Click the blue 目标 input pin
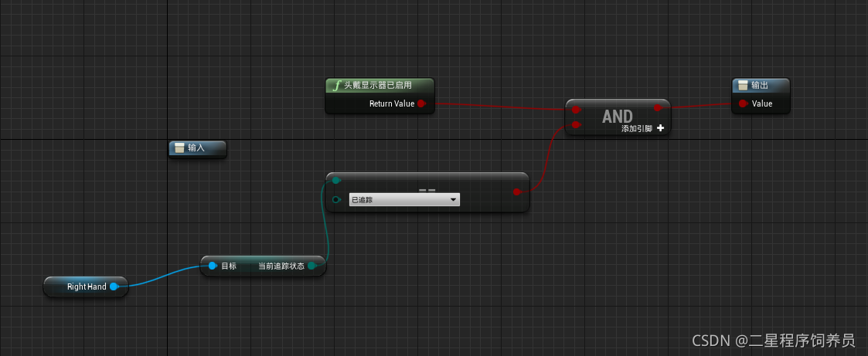Image resolution: width=868 pixels, height=356 pixels. click(212, 266)
